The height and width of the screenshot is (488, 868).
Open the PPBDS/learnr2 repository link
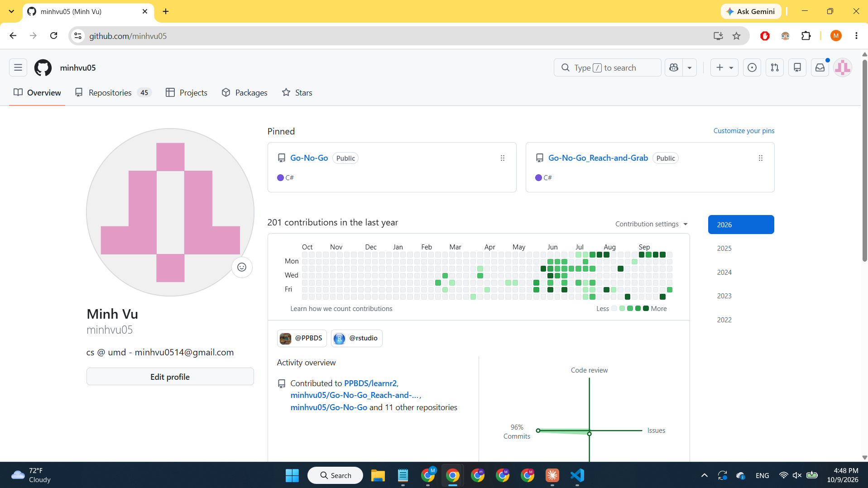click(x=370, y=383)
